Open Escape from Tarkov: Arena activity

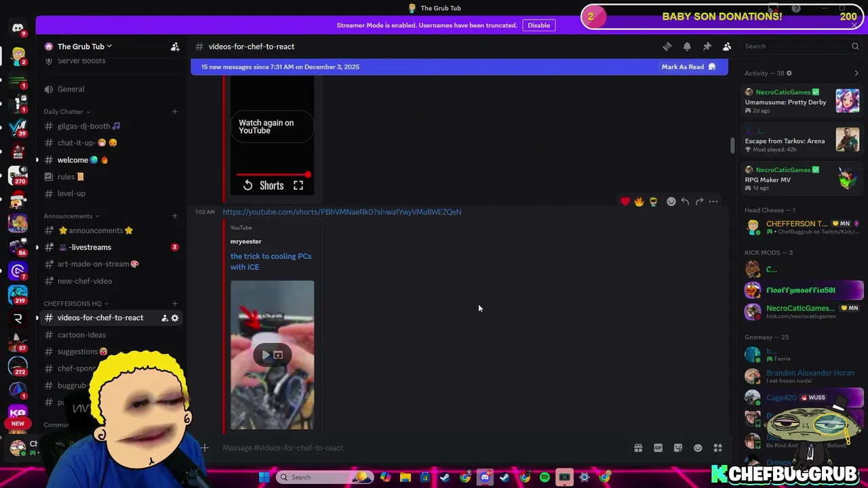pyautogui.click(x=802, y=141)
